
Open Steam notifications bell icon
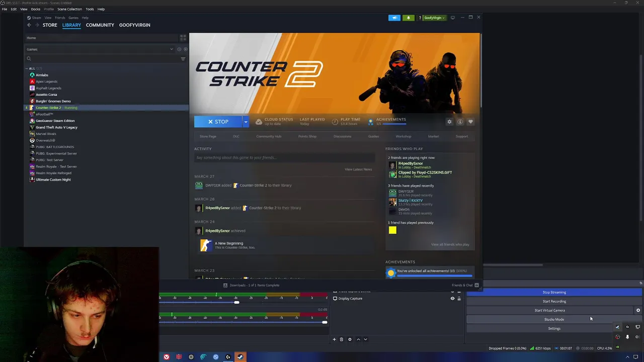pos(408,18)
